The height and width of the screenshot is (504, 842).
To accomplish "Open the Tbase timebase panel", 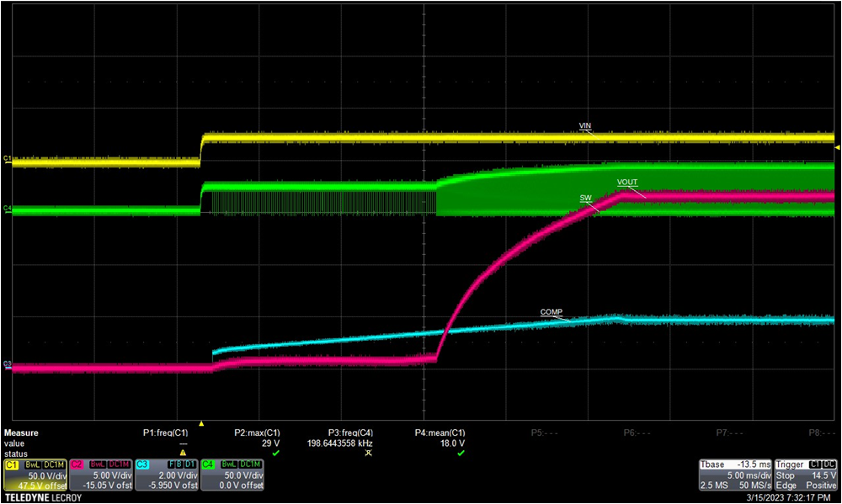I will point(711,464).
